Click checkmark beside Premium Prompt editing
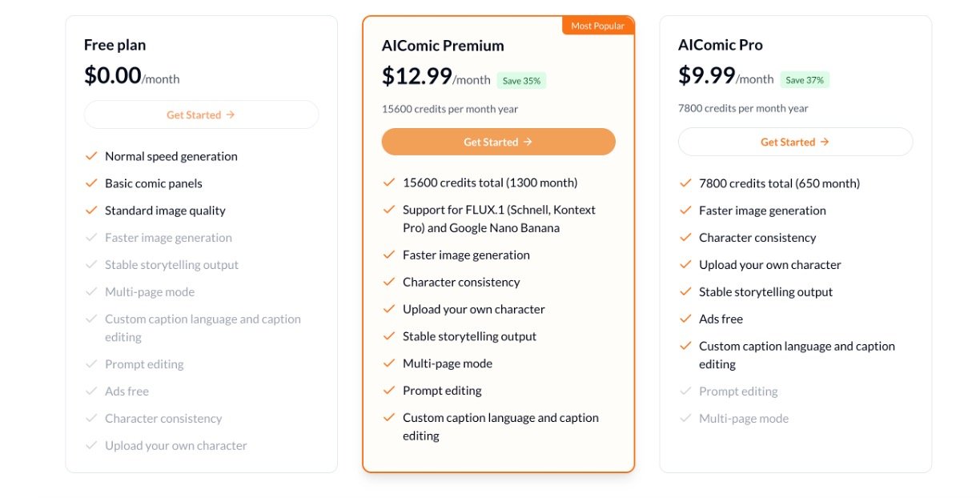 (389, 391)
